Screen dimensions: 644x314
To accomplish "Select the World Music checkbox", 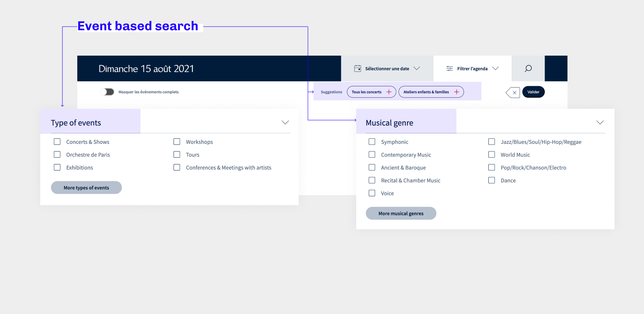I will point(491,155).
